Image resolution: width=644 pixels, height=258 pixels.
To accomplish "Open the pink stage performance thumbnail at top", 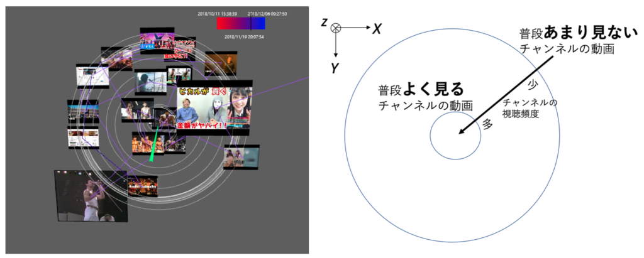I will click(157, 40).
